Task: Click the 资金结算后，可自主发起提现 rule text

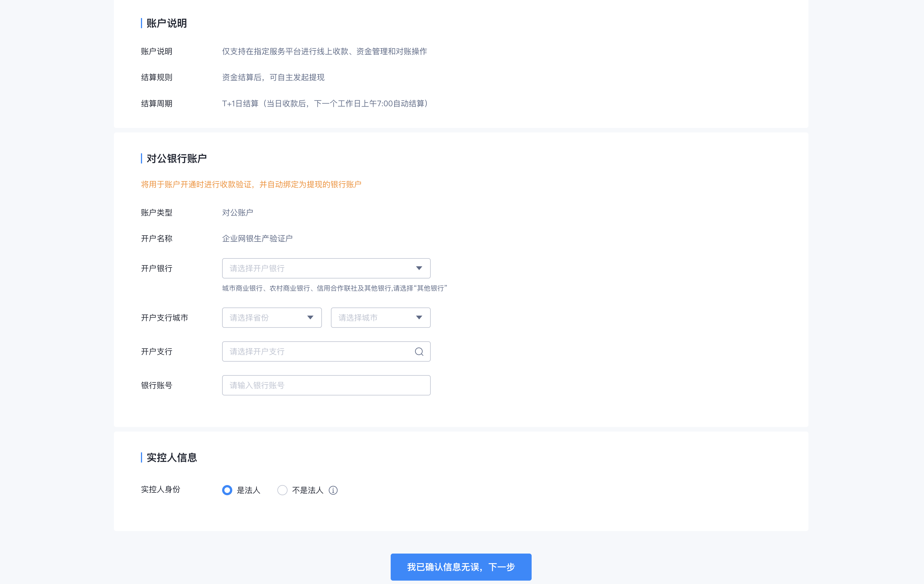Action: (x=273, y=78)
